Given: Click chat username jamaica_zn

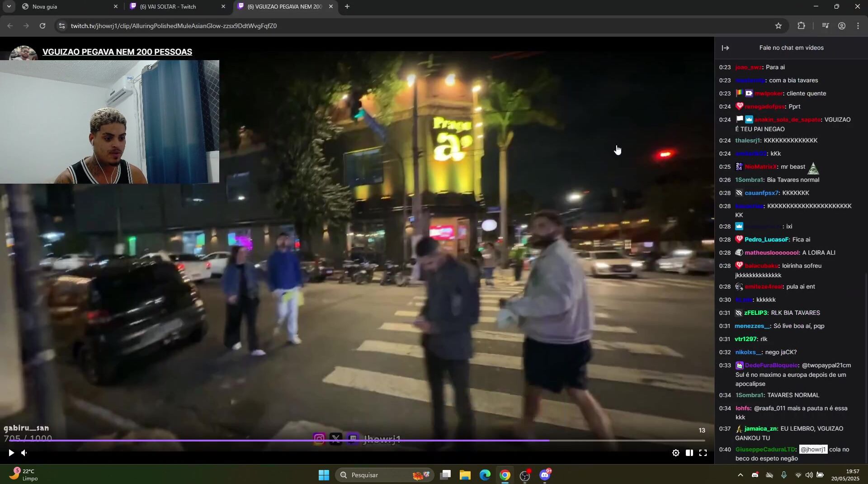Looking at the screenshot, I should pyautogui.click(x=761, y=429).
